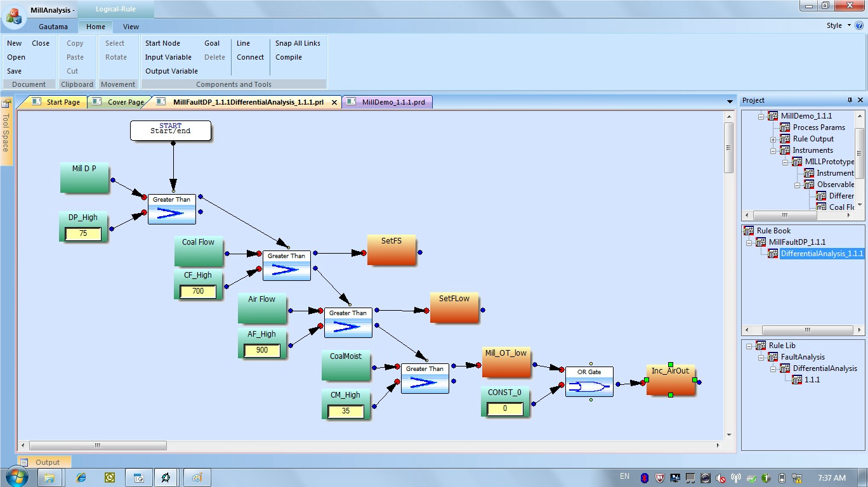
Task: Click the DP_High value field 75
Action: pyautogui.click(x=83, y=233)
